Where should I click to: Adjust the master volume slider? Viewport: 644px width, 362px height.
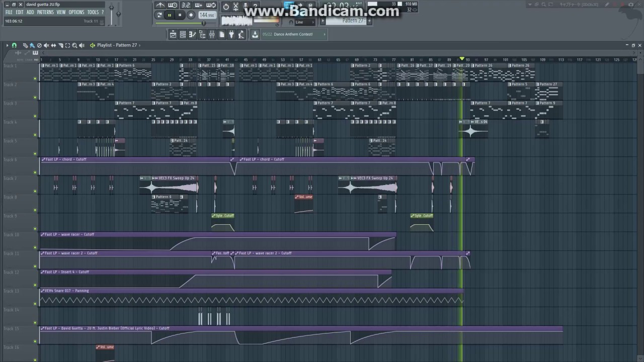pyautogui.click(x=112, y=14)
